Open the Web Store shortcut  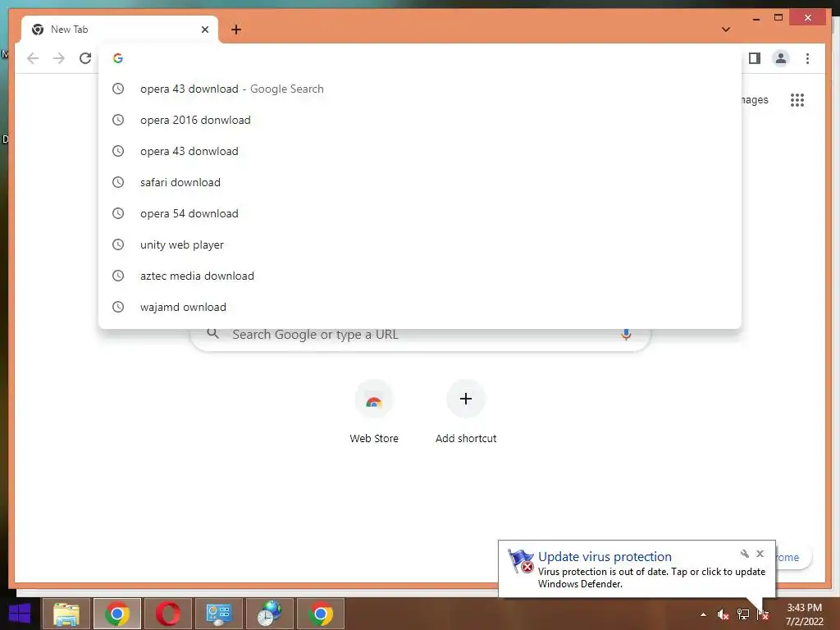pos(374,412)
